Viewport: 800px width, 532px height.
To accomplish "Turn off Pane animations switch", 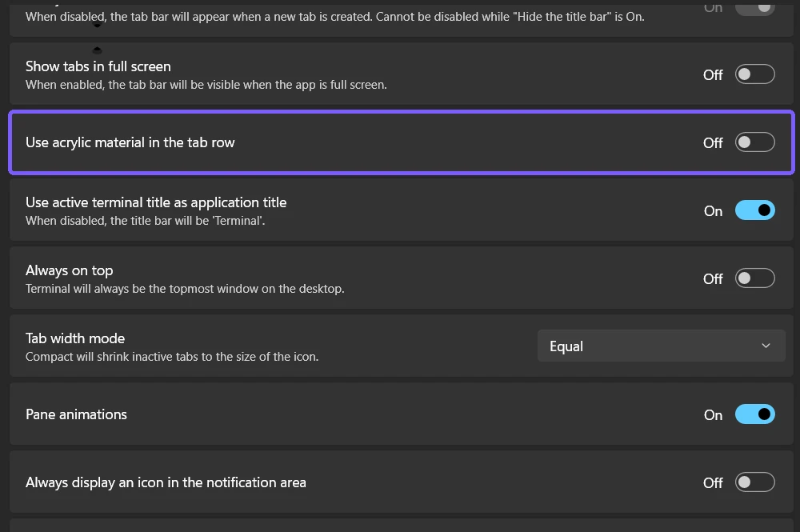I will click(x=754, y=414).
